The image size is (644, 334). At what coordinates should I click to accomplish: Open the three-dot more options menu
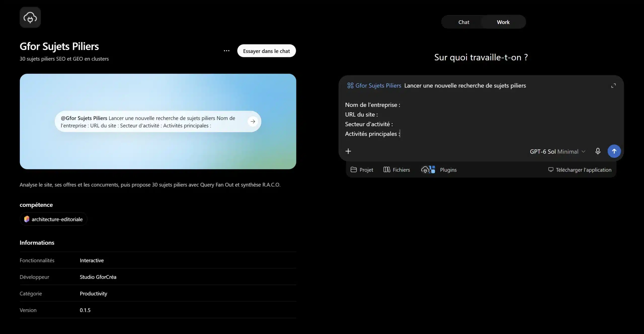[226, 51]
